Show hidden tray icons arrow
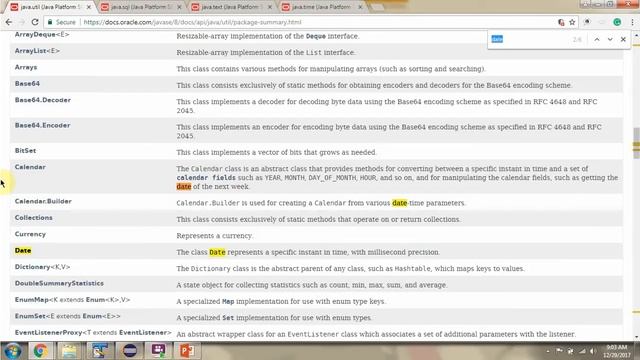The image size is (640, 360). click(548, 351)
